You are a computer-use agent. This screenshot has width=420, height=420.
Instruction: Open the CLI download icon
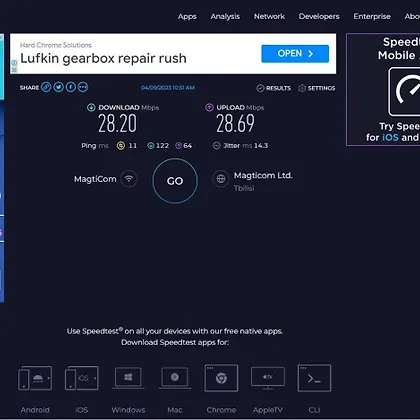pyautogui.click(x=314, y=378)
